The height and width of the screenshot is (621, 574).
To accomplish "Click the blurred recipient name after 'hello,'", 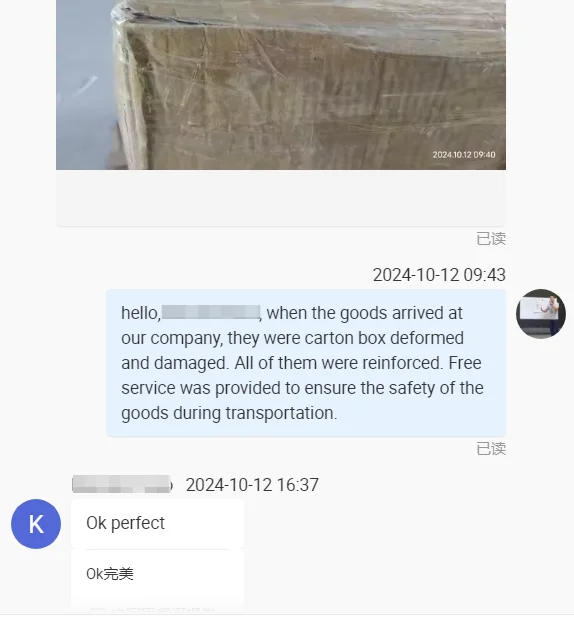I will pyautogui.click(x=211, y=312).
